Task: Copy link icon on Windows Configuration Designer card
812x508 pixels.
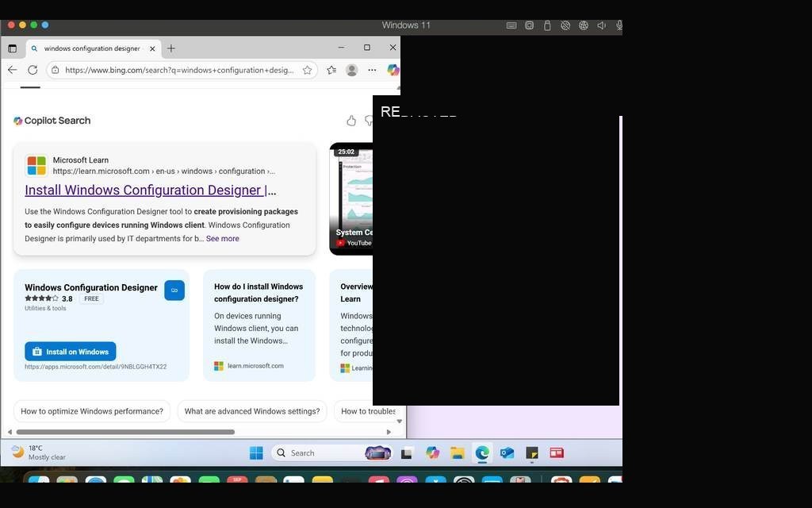Action: 174,291
